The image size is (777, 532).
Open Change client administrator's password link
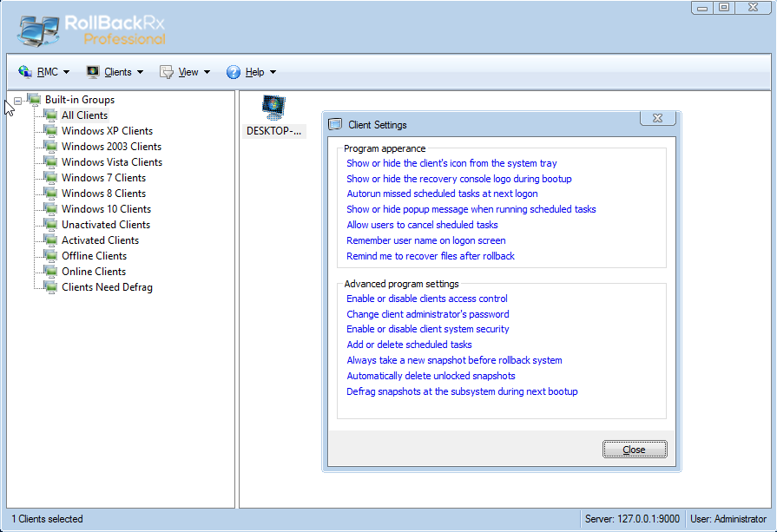click(427, 314)
